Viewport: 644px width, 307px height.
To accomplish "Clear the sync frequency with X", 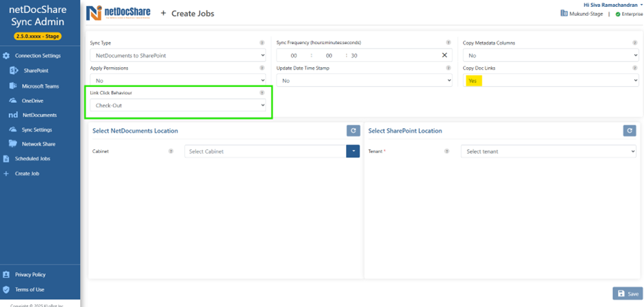I will click(445, 56).
